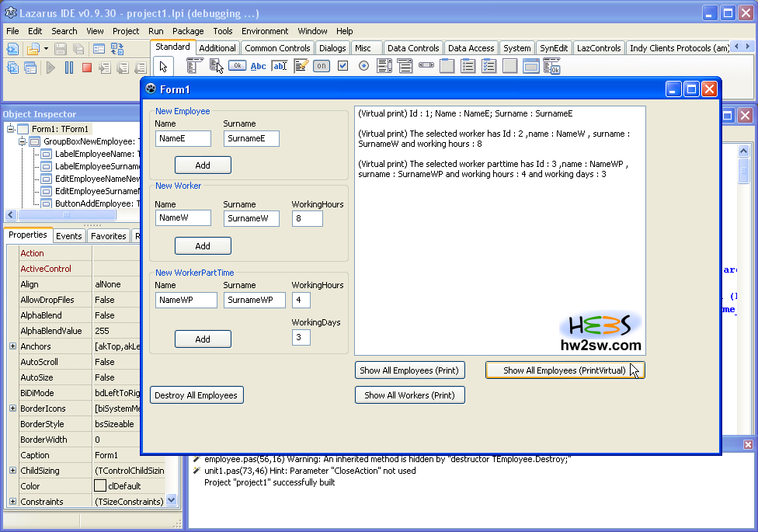
Task: Select the arrow selection tool in the palette
Action: coord(163,66)
